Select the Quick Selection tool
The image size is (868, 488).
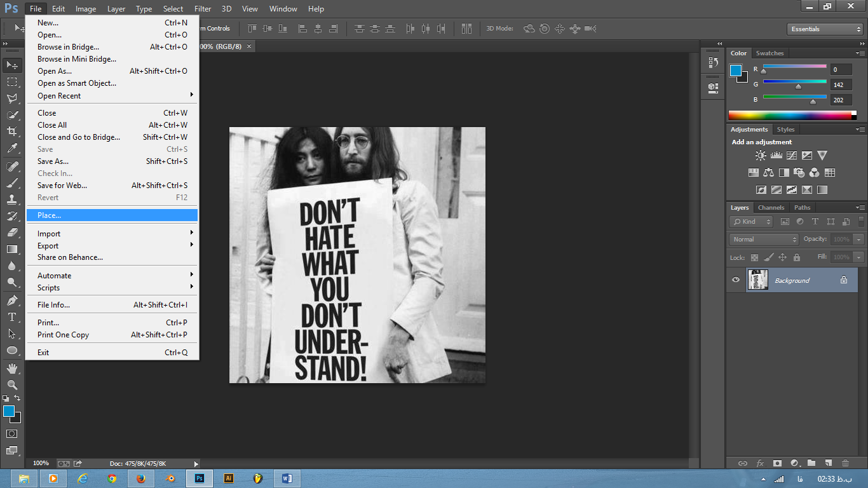click(x=12, y=115)
